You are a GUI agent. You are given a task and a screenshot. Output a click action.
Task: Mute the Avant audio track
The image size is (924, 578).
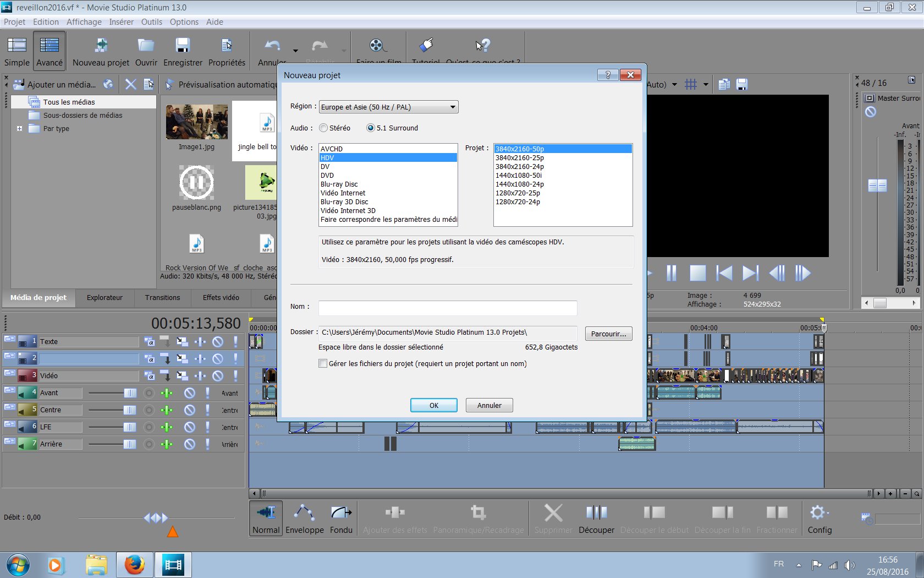190,393
